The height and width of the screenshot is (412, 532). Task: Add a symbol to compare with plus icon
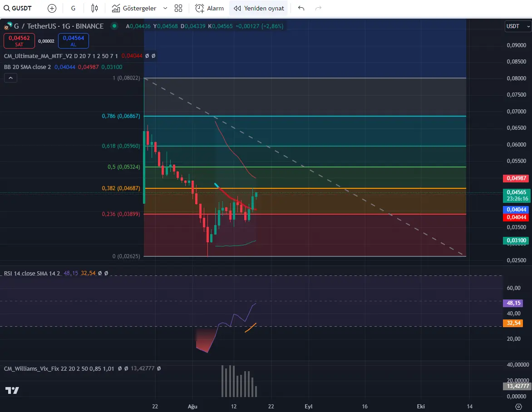tap(52, 8)
